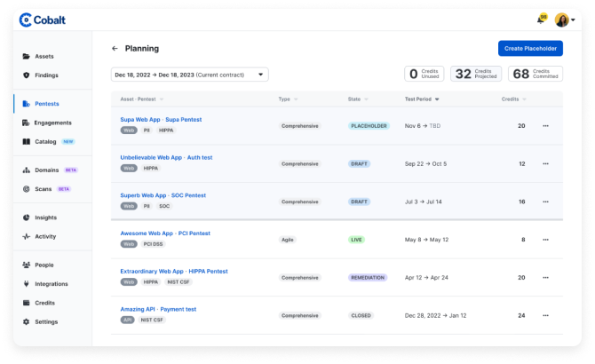Click the REMEDIATION state badge

coord(368,278)
